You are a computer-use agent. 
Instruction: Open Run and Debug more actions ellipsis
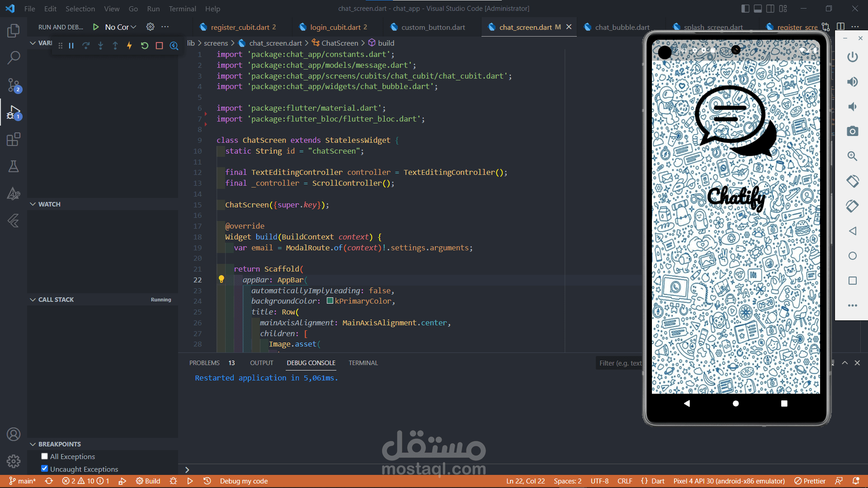(x=165, y=27)
